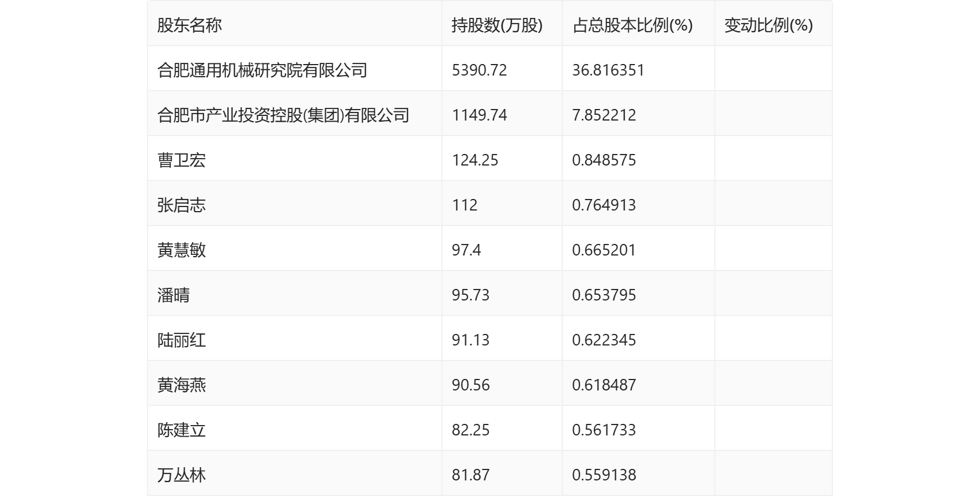980x496 pixels.
Task: Select shareholder 黄海燕
Action: point(182,385)
